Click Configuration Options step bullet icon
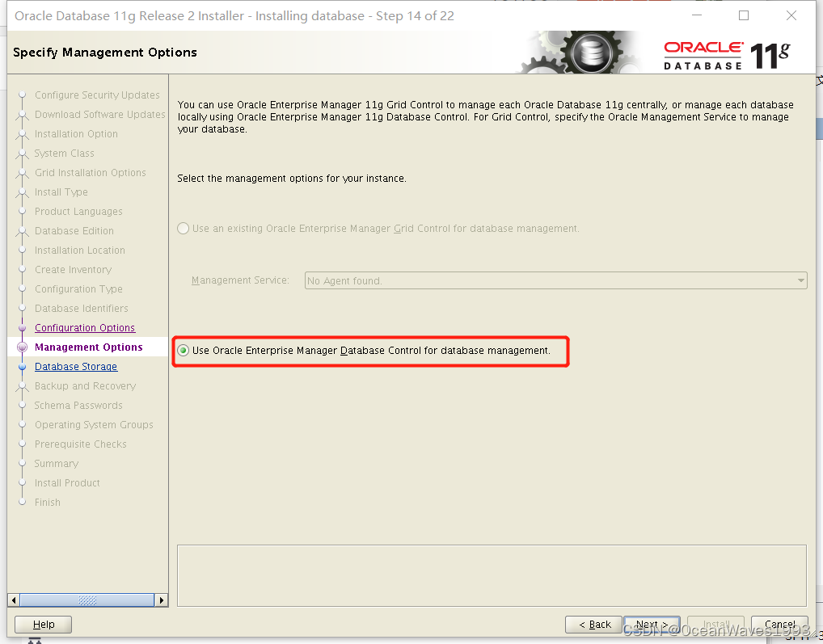This screenshot has height=644, width=823. 22,328
